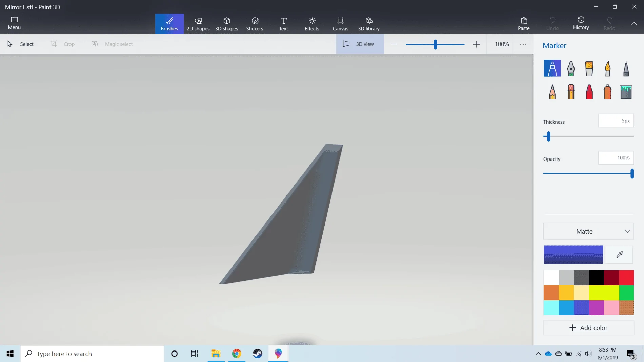The image size is (644, 362).
Task: Select the Watercolor brush
Action: pos(607,68)
